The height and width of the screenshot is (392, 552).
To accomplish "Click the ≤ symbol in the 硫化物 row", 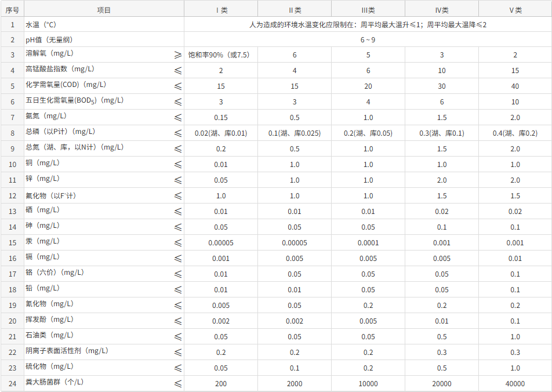I will pyautogui.click(x=178, y=368).
